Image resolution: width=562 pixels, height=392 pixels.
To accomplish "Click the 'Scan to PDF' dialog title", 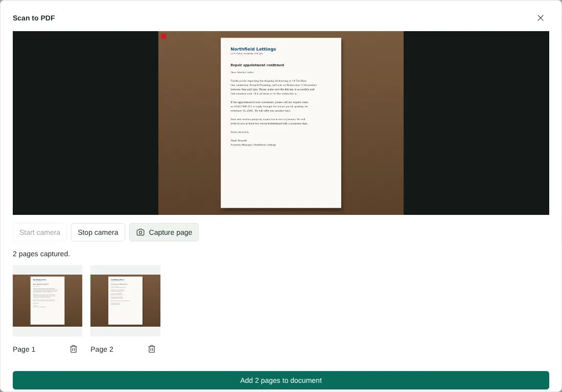I will coord(34,18).
